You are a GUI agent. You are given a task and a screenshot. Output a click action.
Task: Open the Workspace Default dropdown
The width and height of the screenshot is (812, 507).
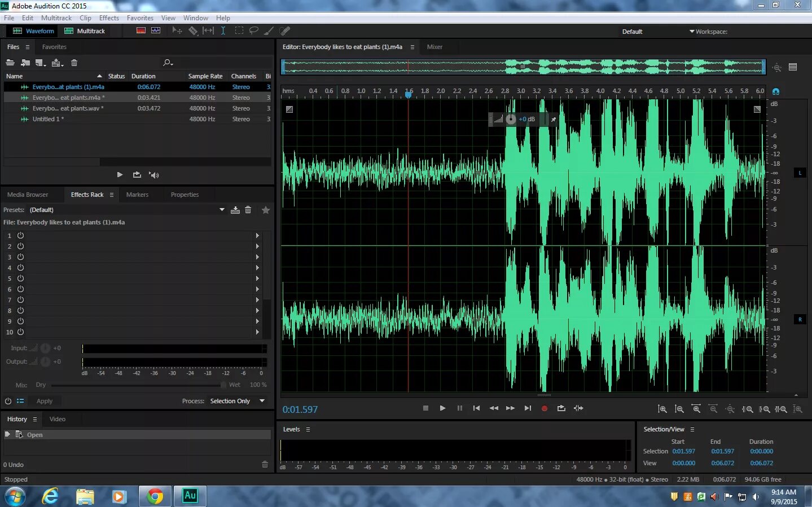(x=658, y=32)
